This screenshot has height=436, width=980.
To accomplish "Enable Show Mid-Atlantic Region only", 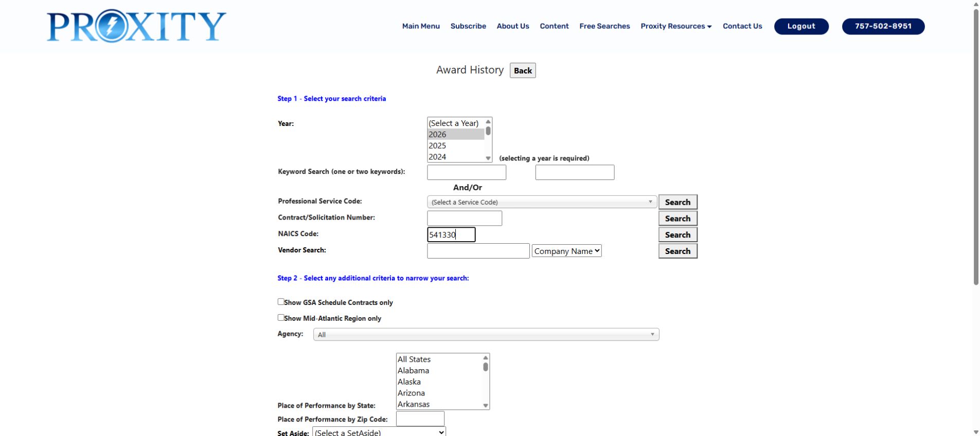I will 281,318.
